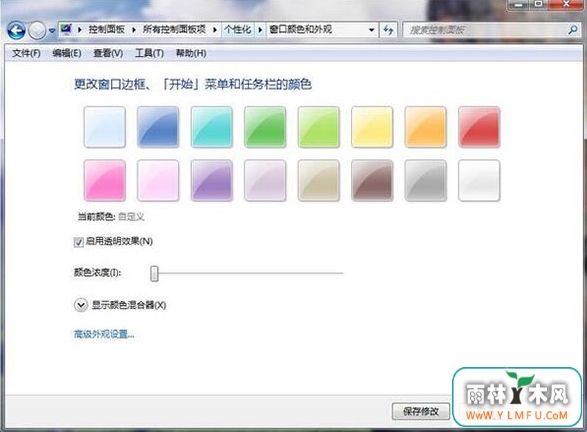Open 高级外观设置 link

pos(104,334)
